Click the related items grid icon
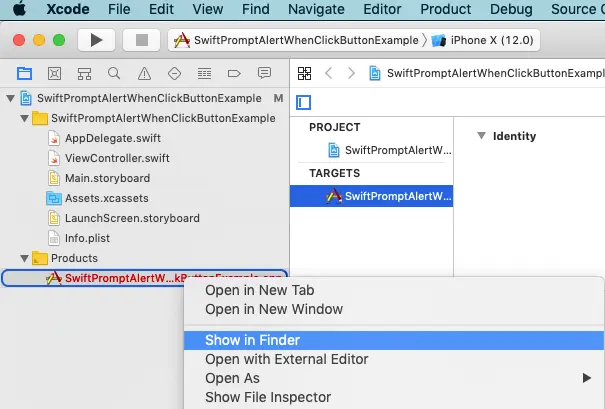 click(x=304, y=73)
